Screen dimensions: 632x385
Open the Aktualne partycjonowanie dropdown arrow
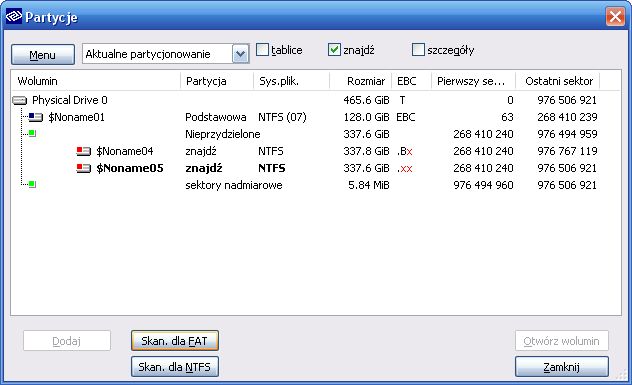[x=240, y=54]
